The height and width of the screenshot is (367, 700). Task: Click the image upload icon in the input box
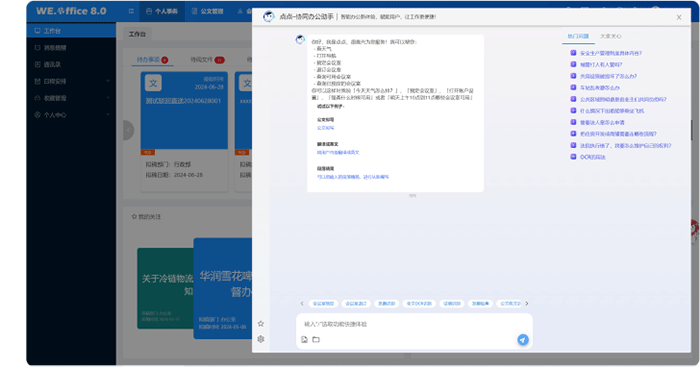[x=304, y=340]
